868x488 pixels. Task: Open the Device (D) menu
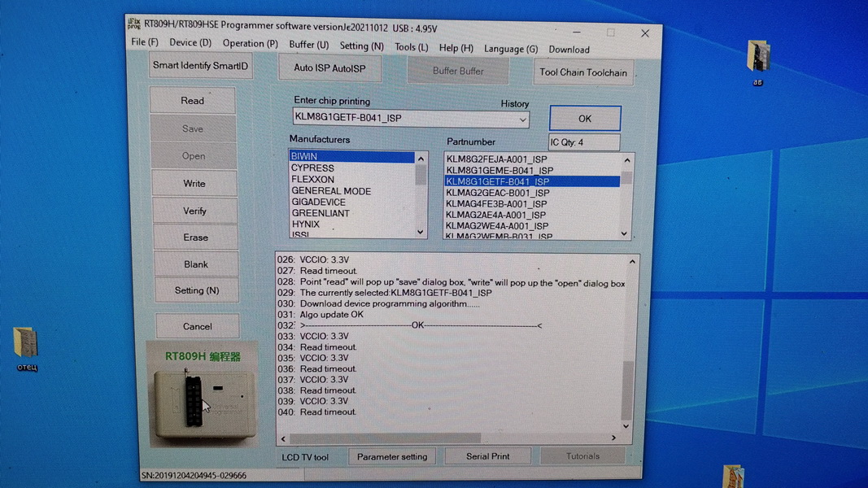coord(190,43)
